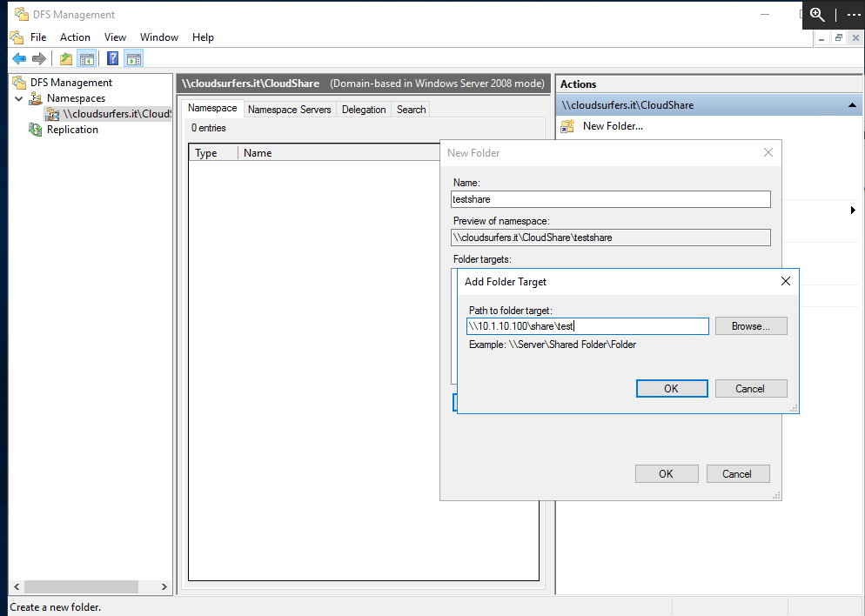Confirm Add Folder Target with OK
Image resolution: width=865 pixels, height=616 pixels.
click(x=671, y=388)
